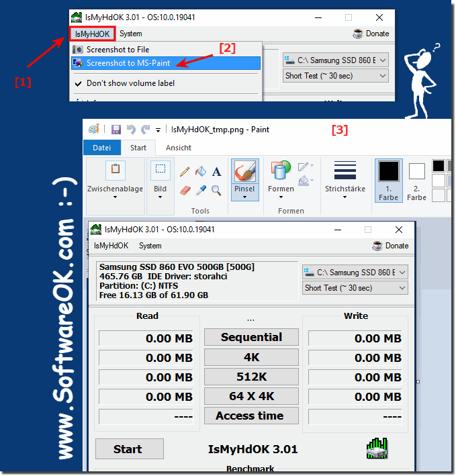Click the Zwischenablage paste clipboard icon
This screenshot has width=456, height=476.
tap(116, 170)
